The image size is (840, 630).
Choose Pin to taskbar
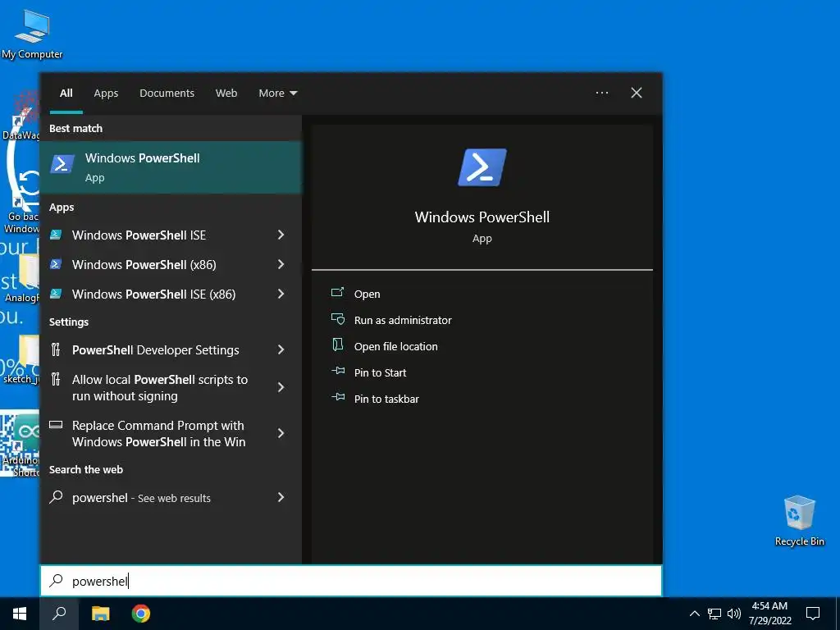pyautogui.click(x=386, y=399)
